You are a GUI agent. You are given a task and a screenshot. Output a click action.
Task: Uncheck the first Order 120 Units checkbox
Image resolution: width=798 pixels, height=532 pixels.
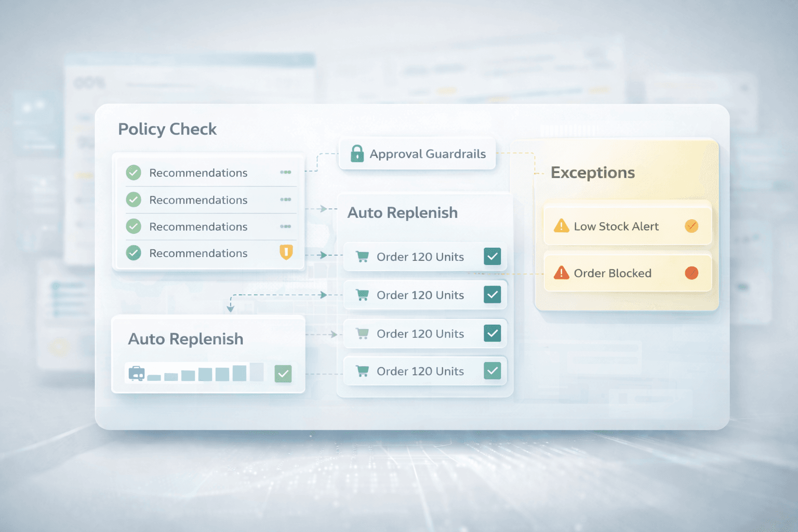tap(492, 256)
